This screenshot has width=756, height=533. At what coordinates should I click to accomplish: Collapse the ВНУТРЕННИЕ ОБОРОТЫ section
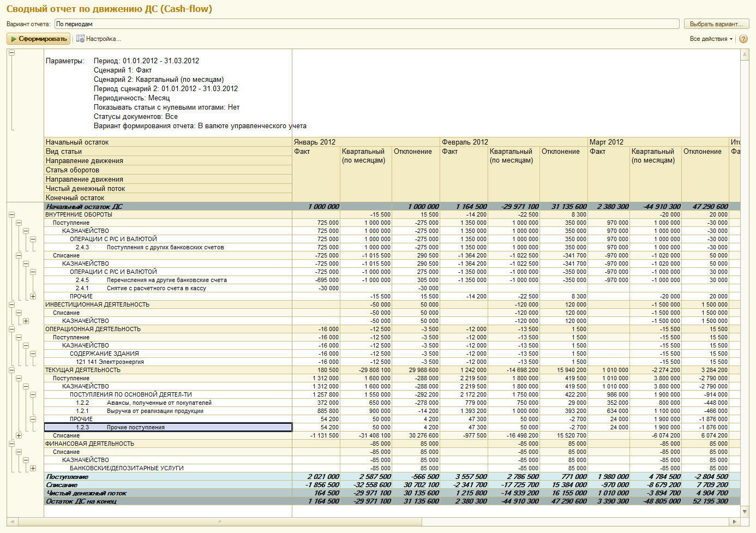(x=11, y=215)
